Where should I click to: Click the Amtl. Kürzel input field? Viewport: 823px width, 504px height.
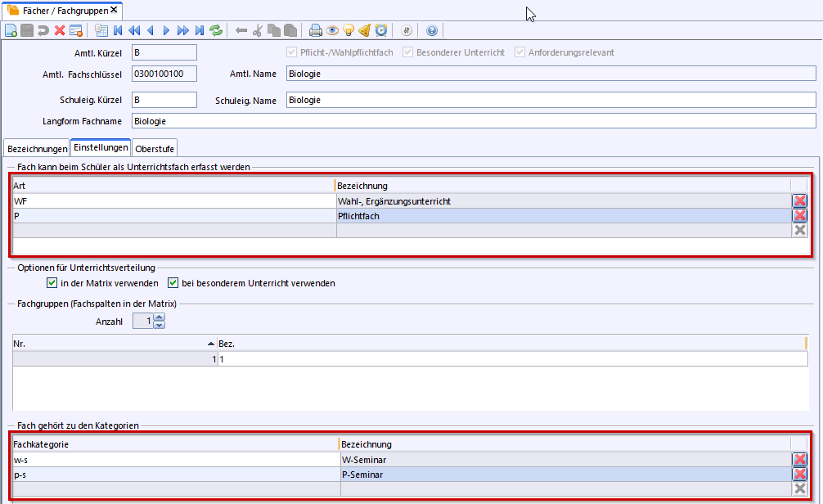point(164,52)
